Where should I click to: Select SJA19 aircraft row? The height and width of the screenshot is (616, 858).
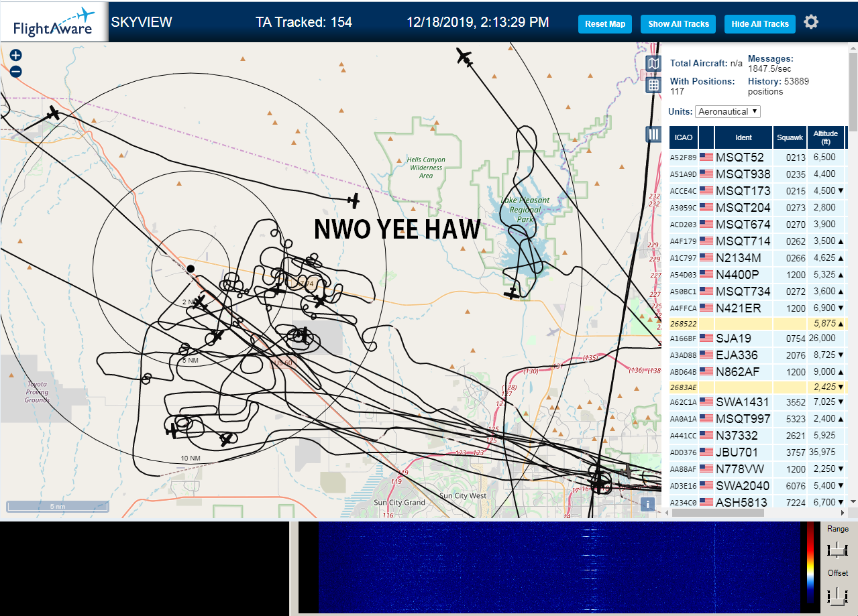(x=758, y=338)
